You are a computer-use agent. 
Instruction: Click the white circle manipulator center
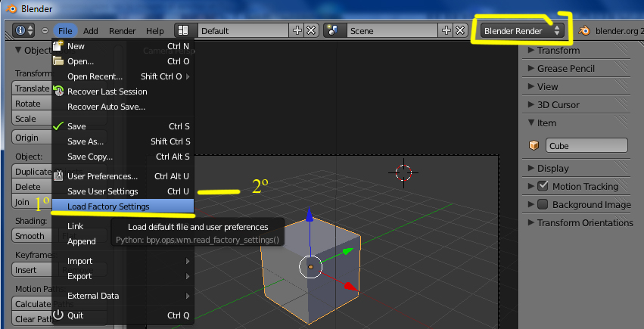[311, 267]
